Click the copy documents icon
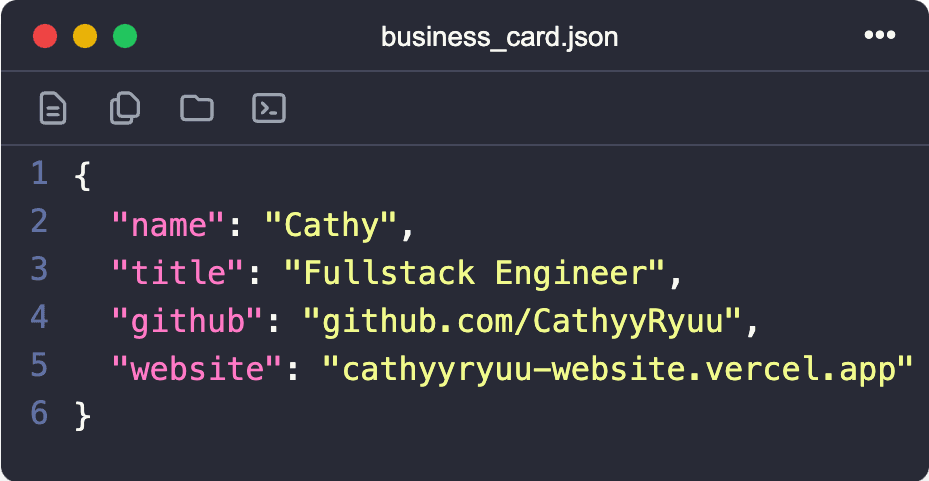Image resolution: width=929 pixels, height=481 pixels. tap(125, 108)
